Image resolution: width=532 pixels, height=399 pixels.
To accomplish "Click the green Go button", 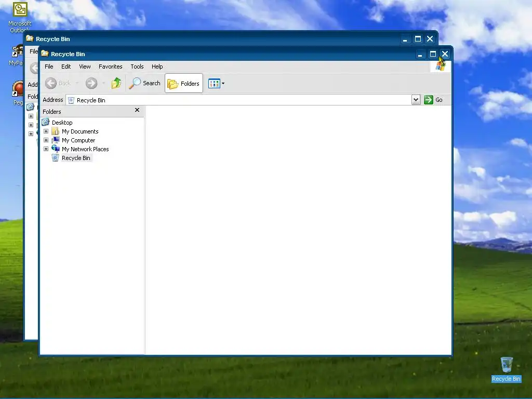I will click(433, 100).
